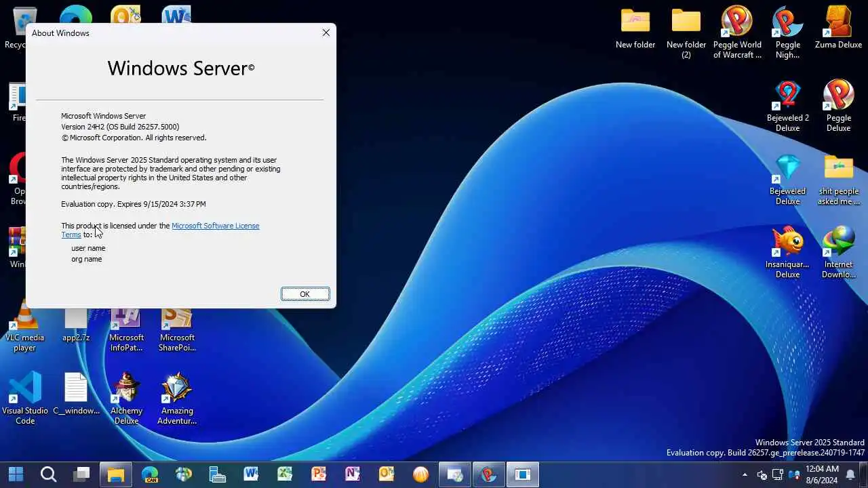Select the VLC media player shortcut

pyautogui.click(x=25, y=327)
